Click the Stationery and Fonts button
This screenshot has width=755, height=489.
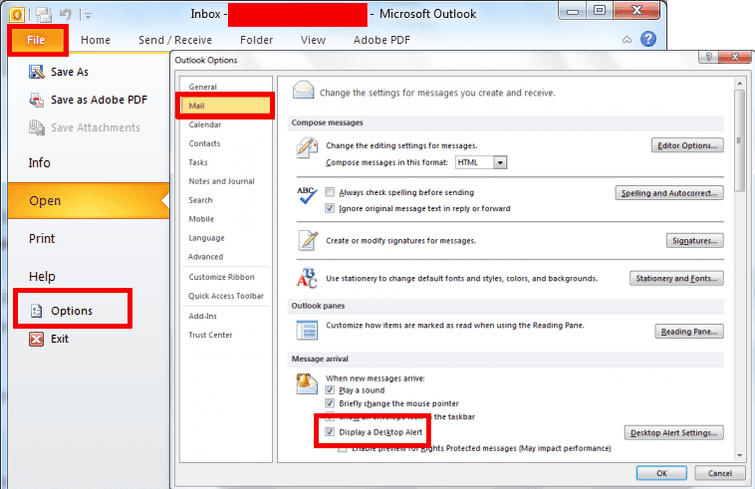pyautogui.click(x=677, y=278)
